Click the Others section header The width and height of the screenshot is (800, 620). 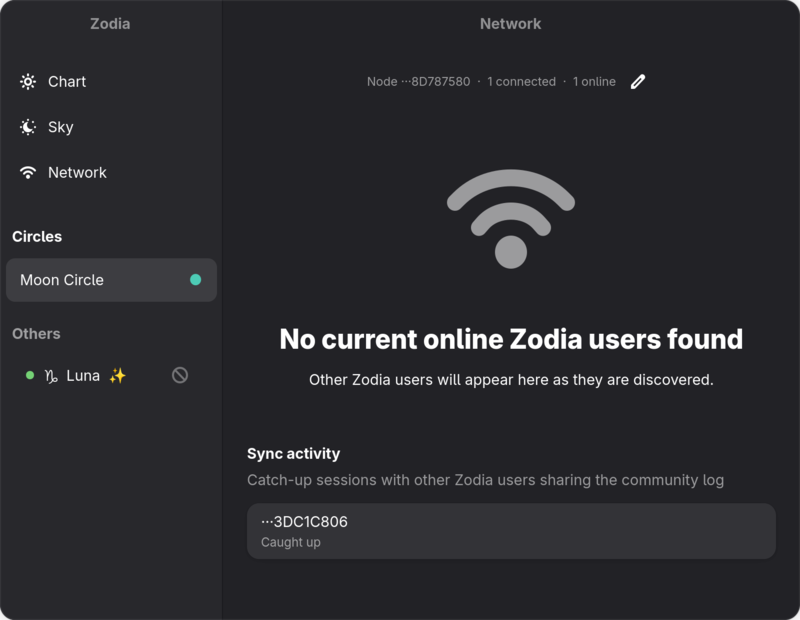[x=36, y=334]
